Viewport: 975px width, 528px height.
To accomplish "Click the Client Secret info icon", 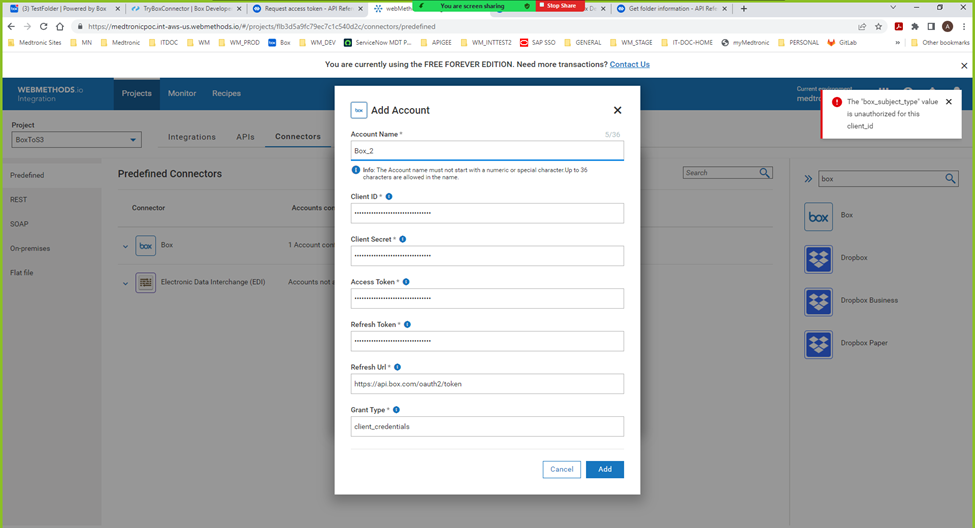I will (403, 239).
